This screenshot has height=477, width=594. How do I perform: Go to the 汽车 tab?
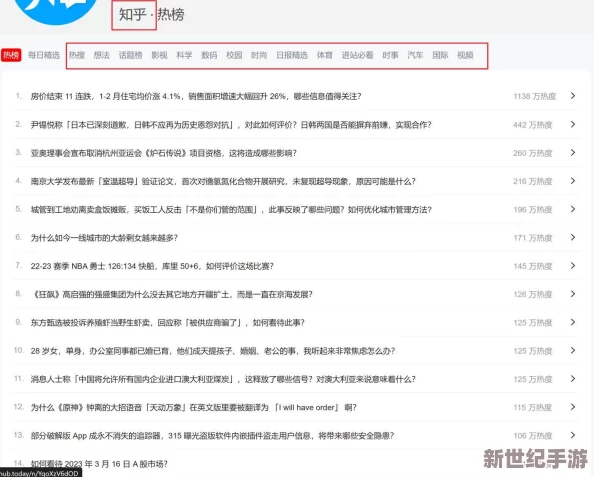click(415, 55)
